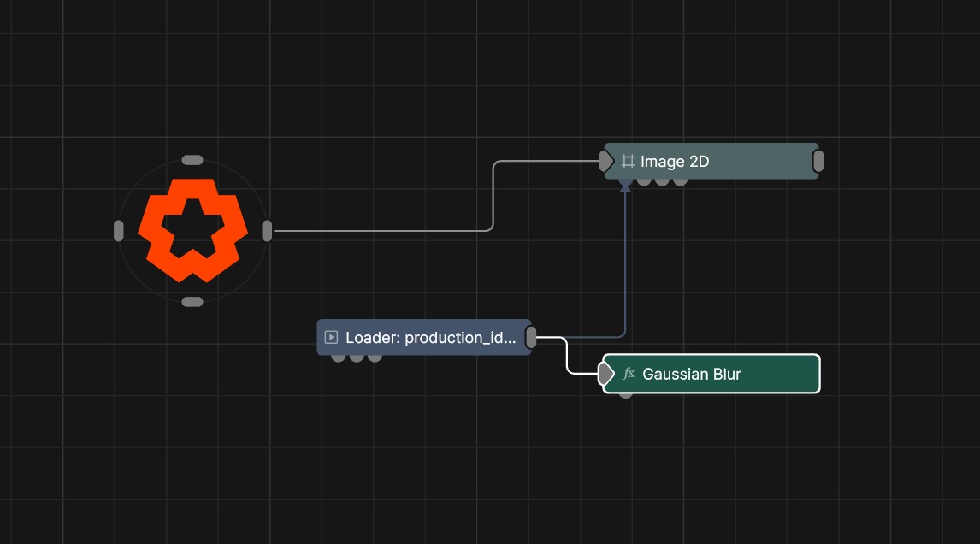Click the orange root node logo
The width and height of the screenshot is (980, 544).
(192, 231)
